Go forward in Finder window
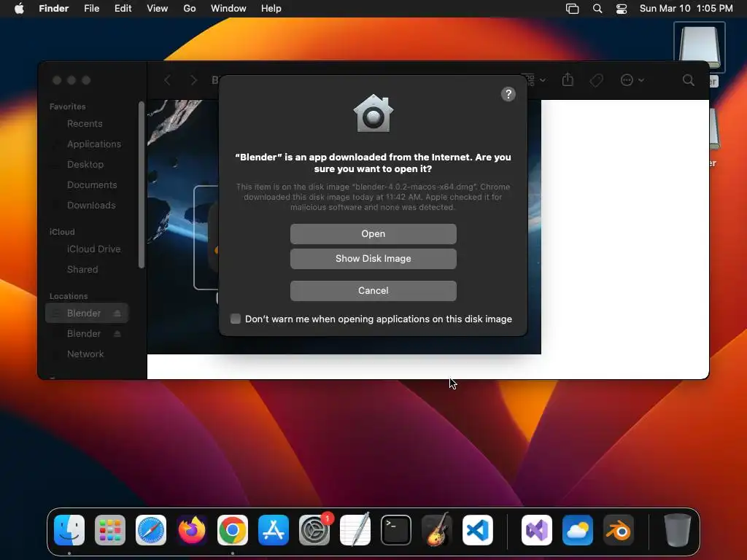The height and width of the screenshot is (560, 747). 193,80
